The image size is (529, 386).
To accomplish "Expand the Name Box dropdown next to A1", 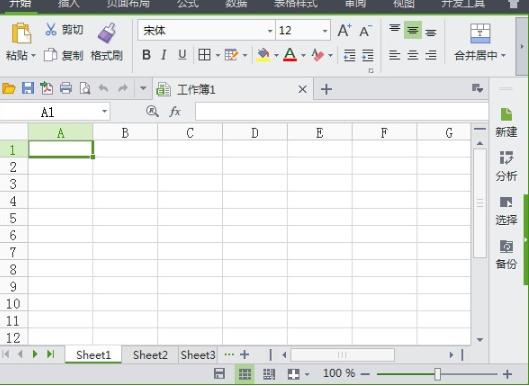I will click(105, 111).
